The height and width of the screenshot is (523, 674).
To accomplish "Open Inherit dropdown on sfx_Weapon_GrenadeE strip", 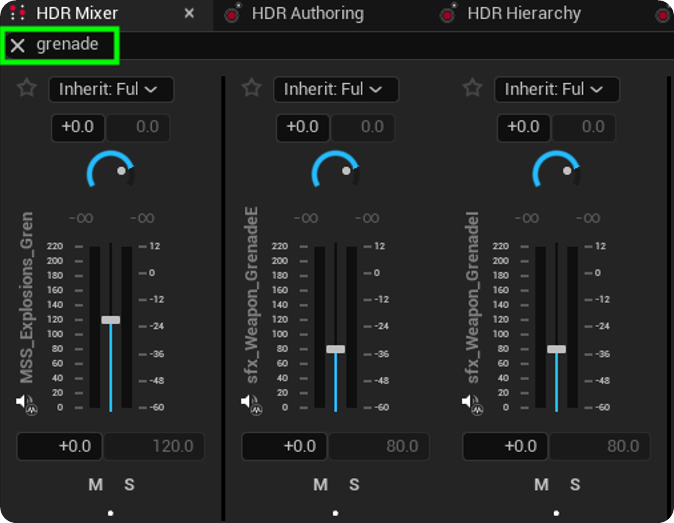I will tap(336, 89).
